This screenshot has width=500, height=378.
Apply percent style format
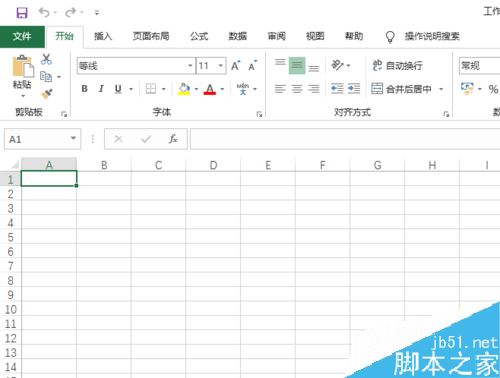click(x=493, y=89)
